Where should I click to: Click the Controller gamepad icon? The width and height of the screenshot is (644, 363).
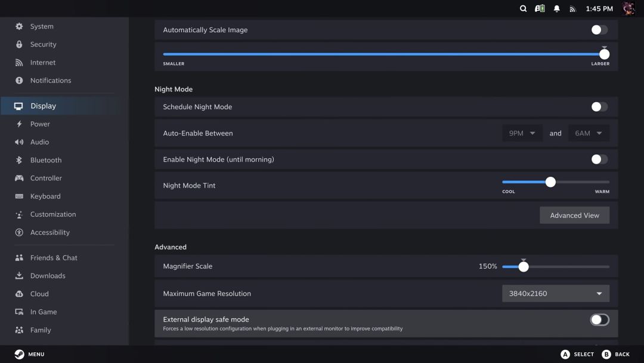[19, 178]
